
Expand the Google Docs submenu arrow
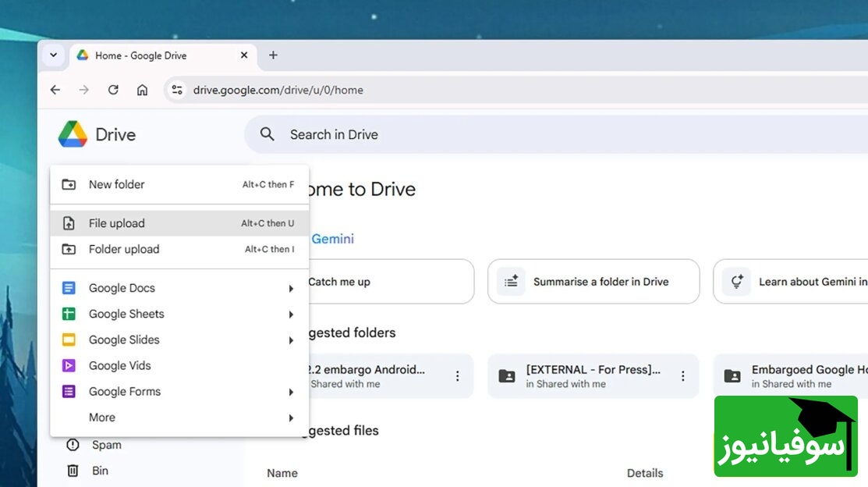click(x=291, y=289)
